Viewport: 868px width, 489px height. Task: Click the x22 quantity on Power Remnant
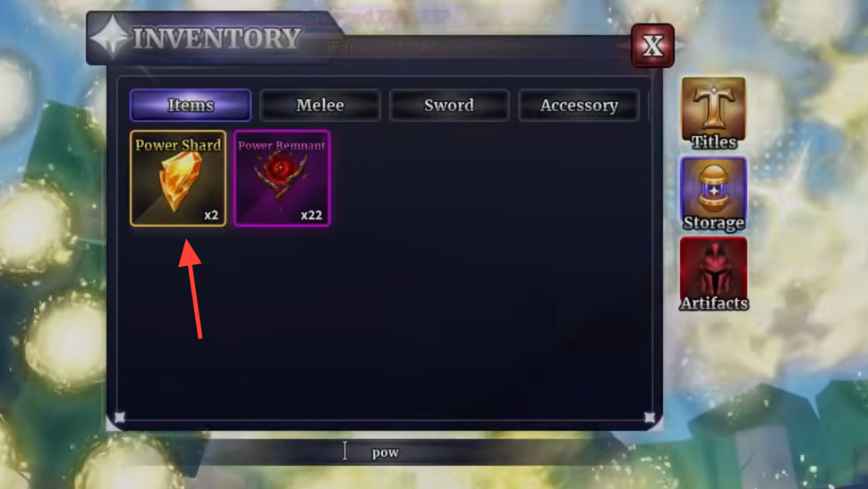click(x=311, y=215)
